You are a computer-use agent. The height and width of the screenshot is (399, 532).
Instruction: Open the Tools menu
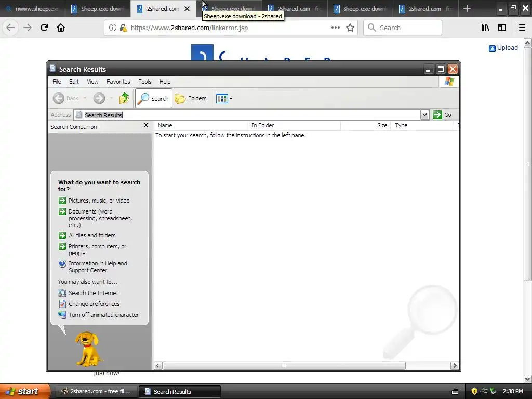click(x=145, y=82)
